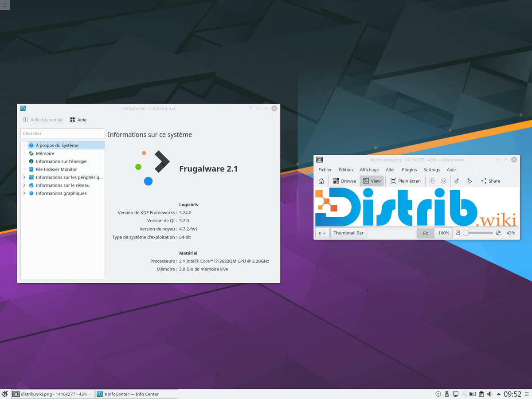This screenshot has width=532, height=399.
Task: Click the File Indexer Monitor document icon
Action: point(31,169)
